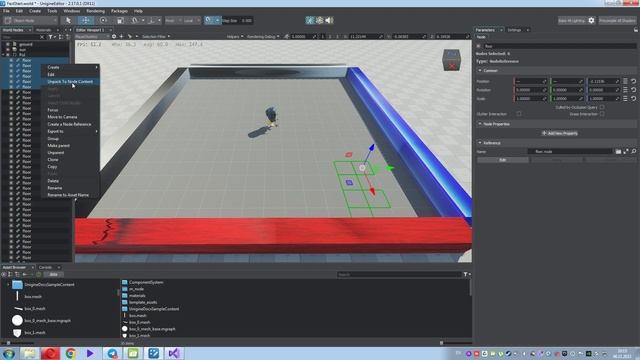Activate the Translate manipulator tool

tap(85, 20)
